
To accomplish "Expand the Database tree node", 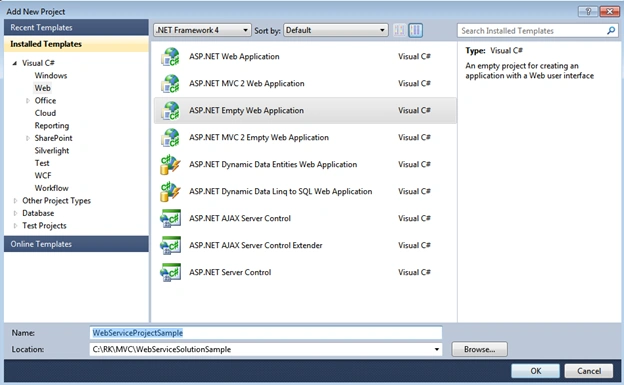I will [x=15, y=213].
